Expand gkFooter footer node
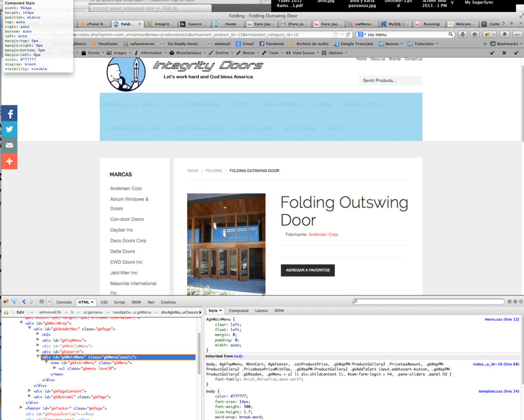The width and height of the screenshot is (524, 420). click(21, 408)
